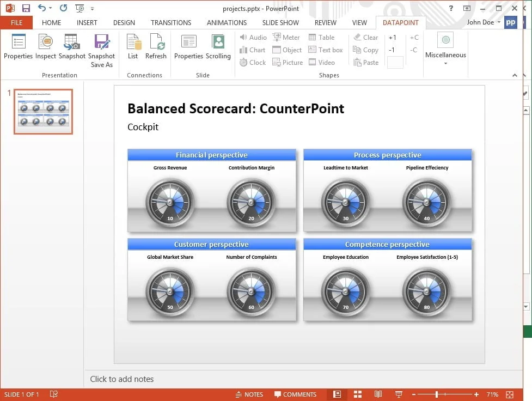This screenshot has height=401, width=532.
Task: Open the Undo history dropdown arrow
Action: (51, 8)
